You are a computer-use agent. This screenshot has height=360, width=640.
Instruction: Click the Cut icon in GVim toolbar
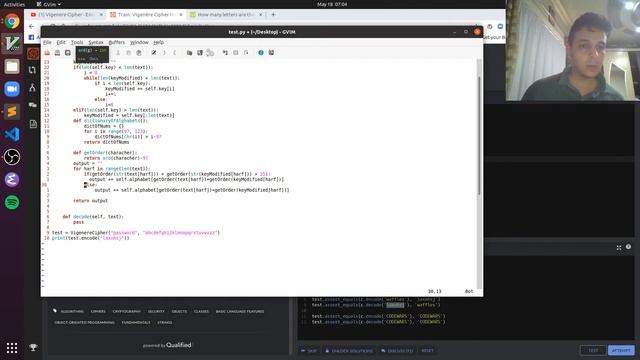(118, 53)
